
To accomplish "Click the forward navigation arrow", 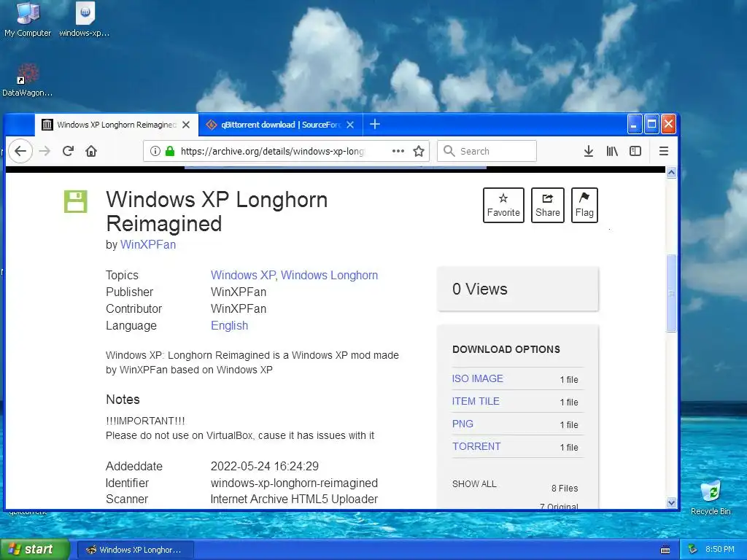I will point(44,151).
